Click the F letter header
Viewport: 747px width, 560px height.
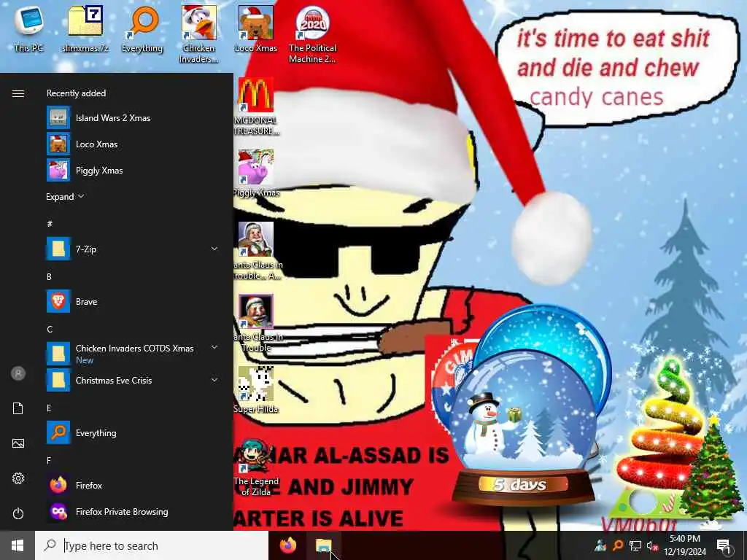49,461
